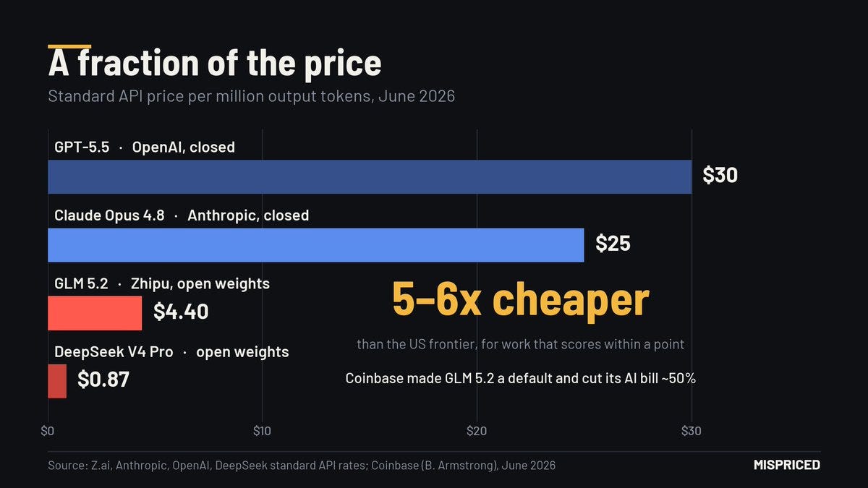Click the GLM 5.2 red bar
This screenshot has width=868, height=488.
coord(95,313)
